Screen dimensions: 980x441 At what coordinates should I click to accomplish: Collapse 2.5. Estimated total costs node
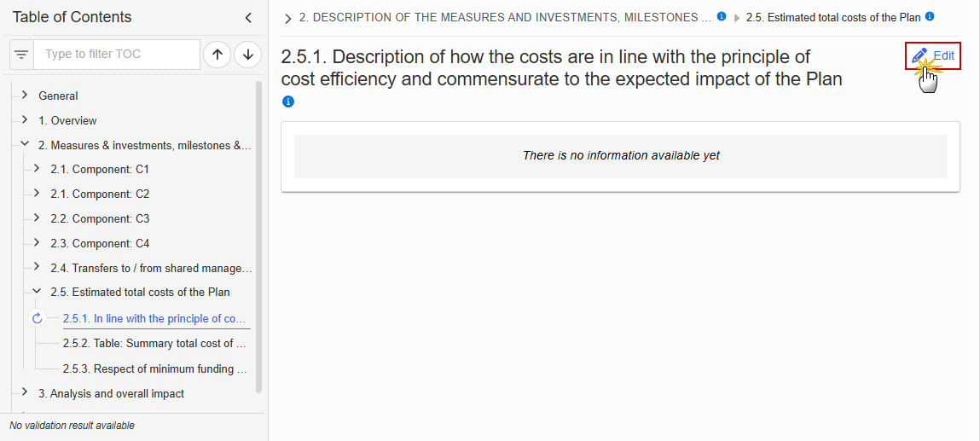pyautogui.click(x=37, y=292)
